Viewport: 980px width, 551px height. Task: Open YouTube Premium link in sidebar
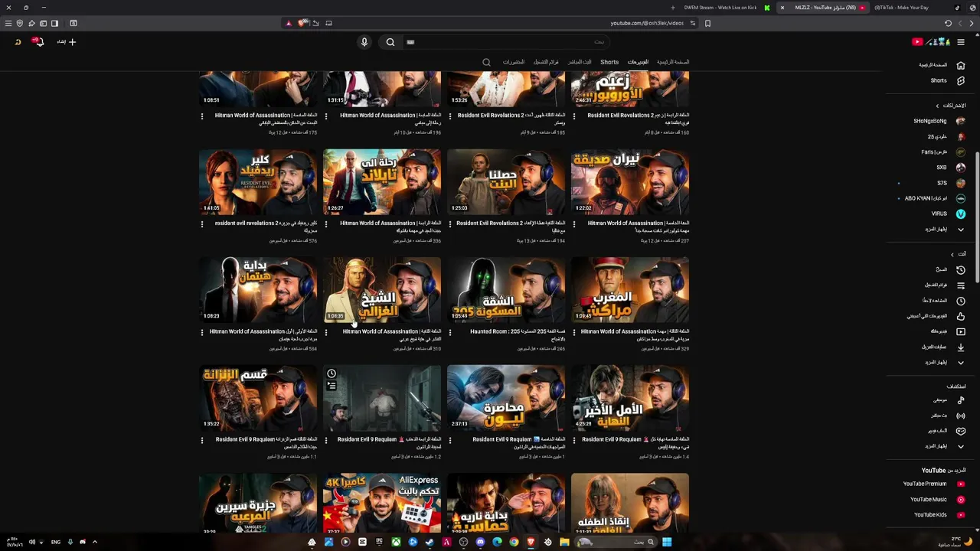coord(933,484)
